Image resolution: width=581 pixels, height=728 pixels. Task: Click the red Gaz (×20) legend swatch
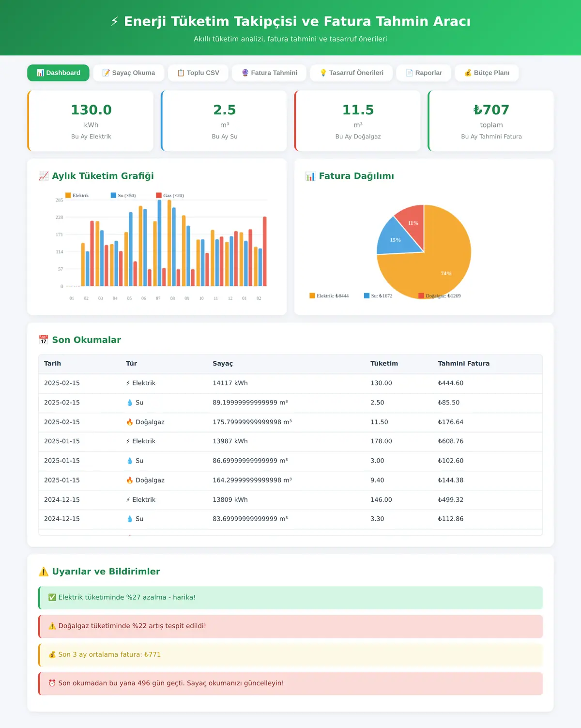(159, 195)
